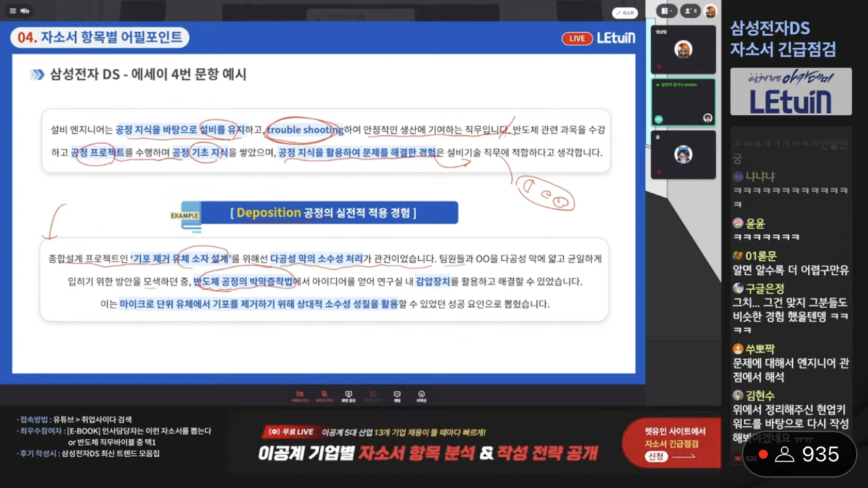Open the 채팅 chat icon

pos(397,396)
